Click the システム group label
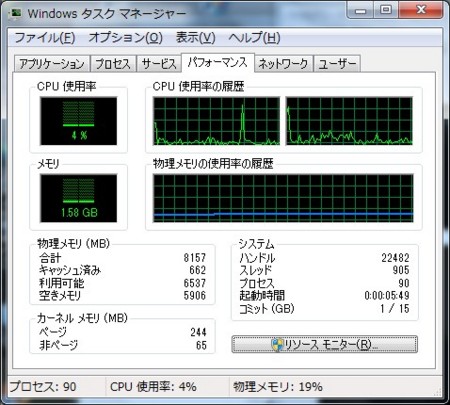 tap(256, 244)
